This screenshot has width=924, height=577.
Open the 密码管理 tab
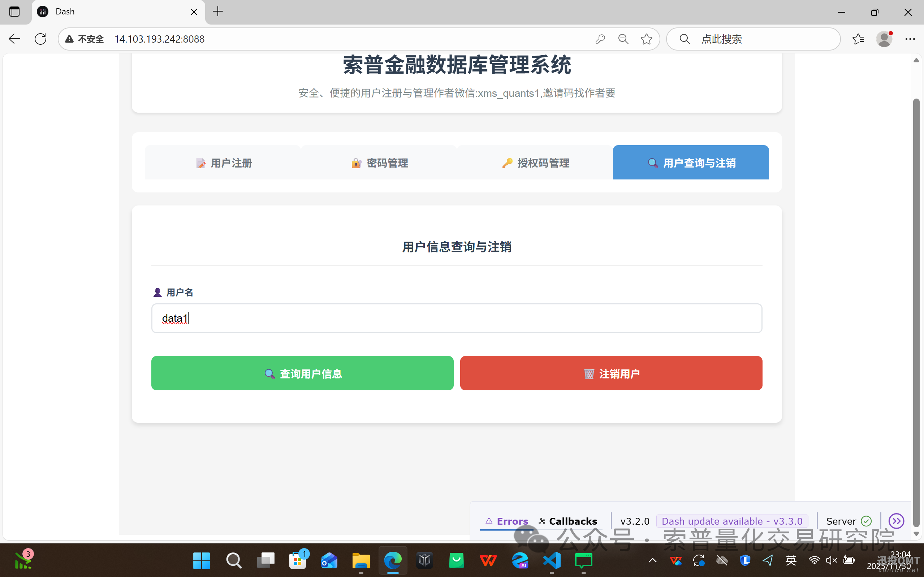[x=379, y=162]
